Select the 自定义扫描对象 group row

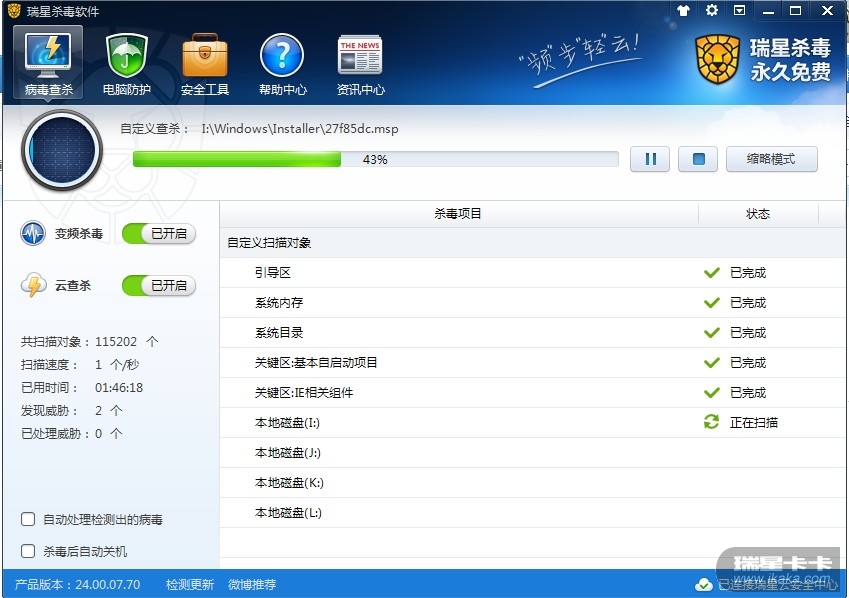click(532, 243)
